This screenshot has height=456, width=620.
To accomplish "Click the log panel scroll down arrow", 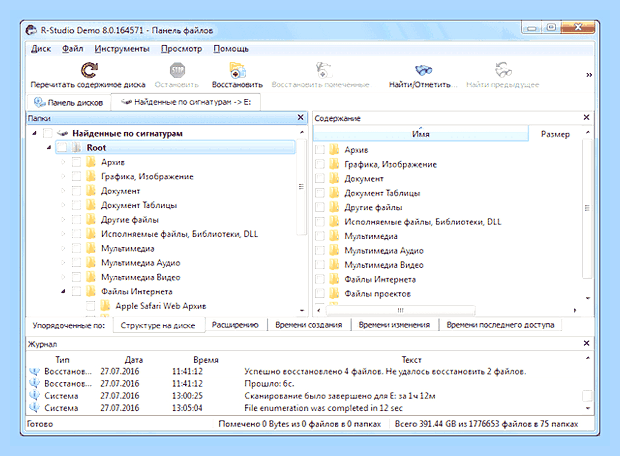I will click(588, 408).
